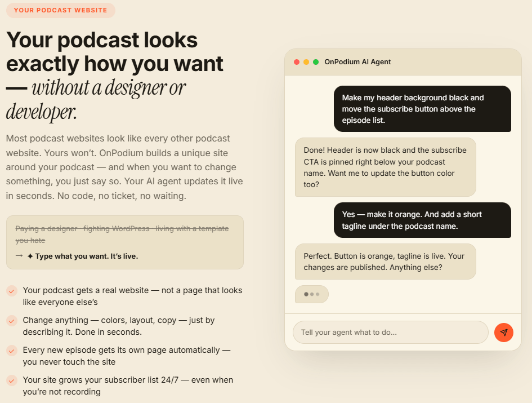Click bullet text 'Change anything — colors, layout, copy'
This screenshot has height=403, width=532.
pyautogui.click(x=119, y=326)
